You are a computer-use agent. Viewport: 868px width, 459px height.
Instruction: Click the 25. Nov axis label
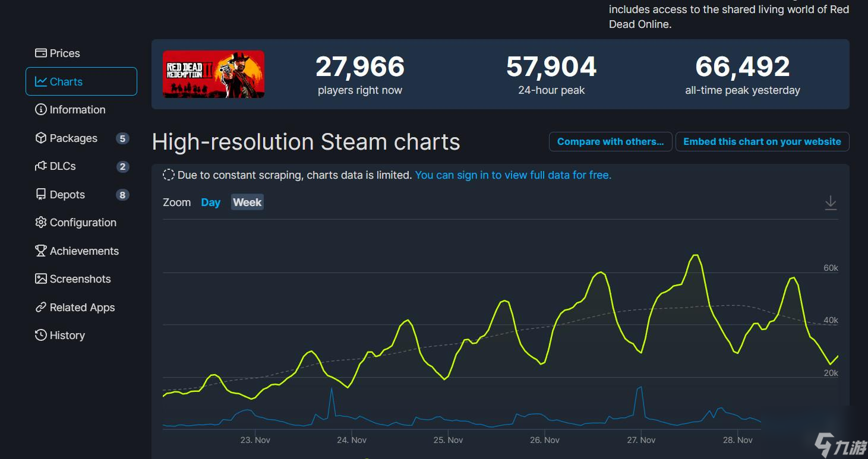click(448, 440)
